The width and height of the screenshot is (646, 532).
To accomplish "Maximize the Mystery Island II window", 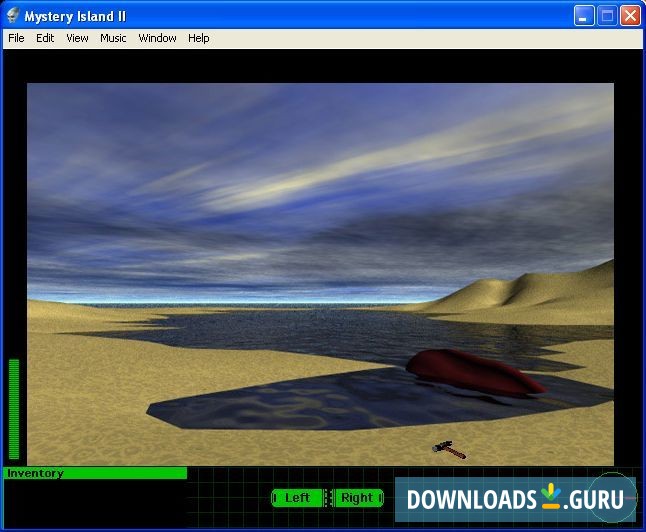I will (x=607, y=16).
